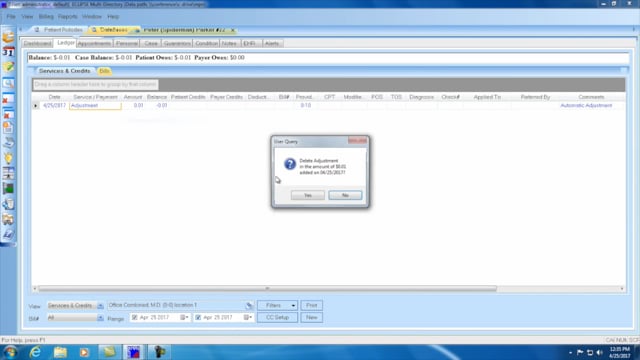
Task: Open File Explorer from the taskbar
Action: (x=60, y=352)
